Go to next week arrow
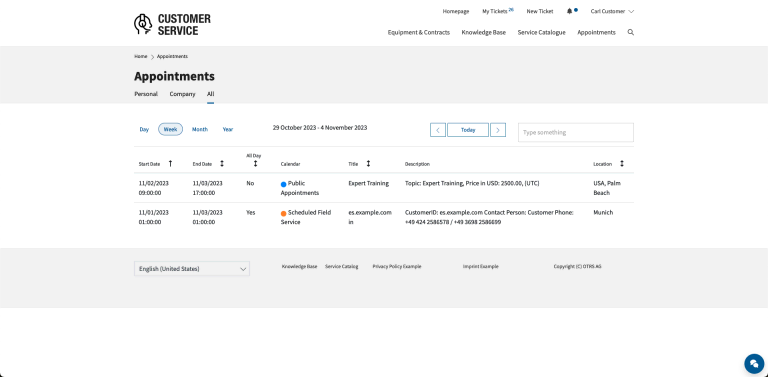This screenshot has width=768, height=377. 498,130
